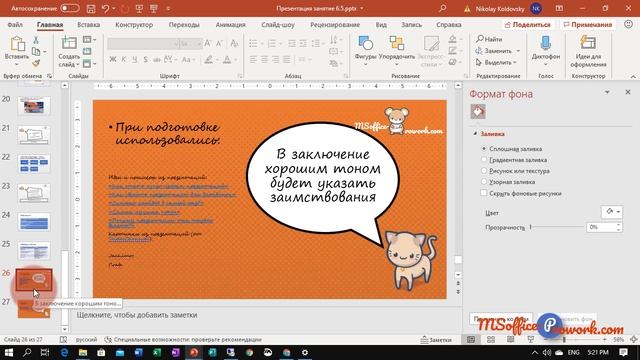Toggle Italic (К) formatting

point(124,60)
